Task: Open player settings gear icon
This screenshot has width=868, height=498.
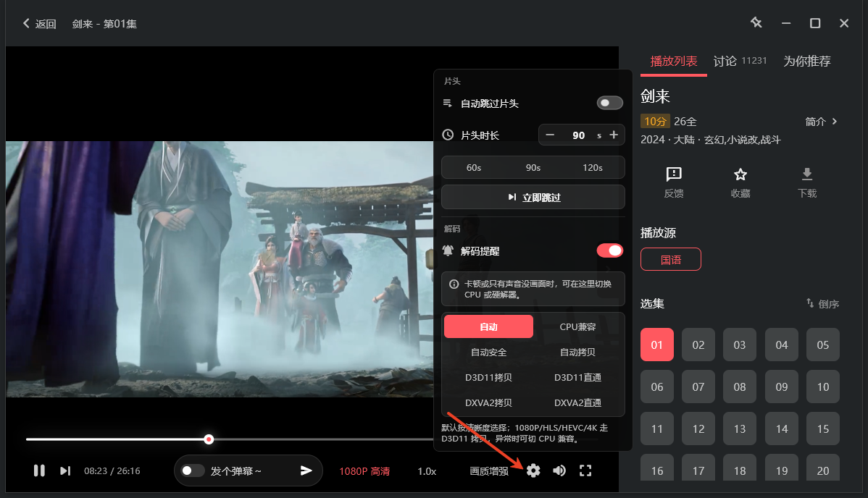Action: coord(533,471)
